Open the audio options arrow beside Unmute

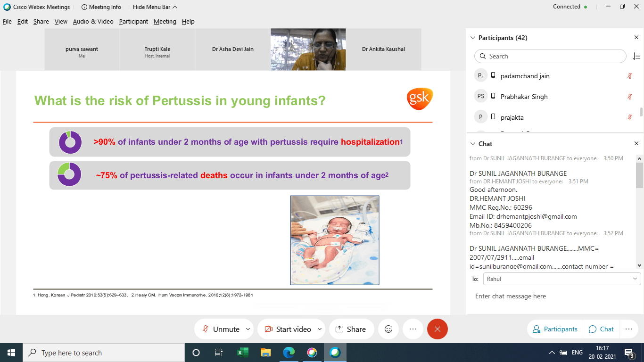248,329
